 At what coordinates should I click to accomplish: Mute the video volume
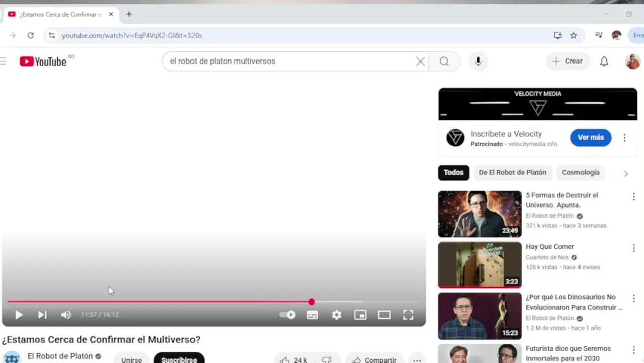(x=66, y=315)
